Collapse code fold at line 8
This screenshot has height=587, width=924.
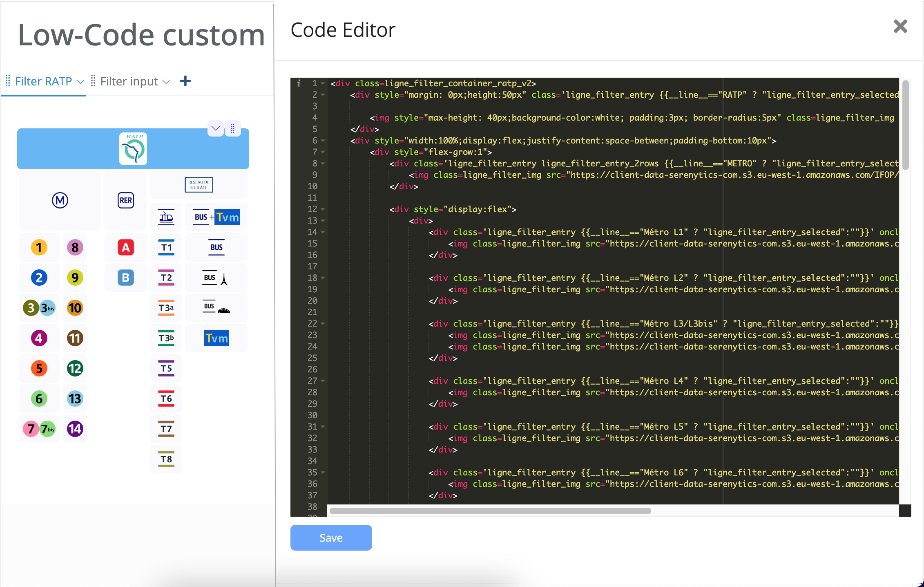(x=323, y=163)
